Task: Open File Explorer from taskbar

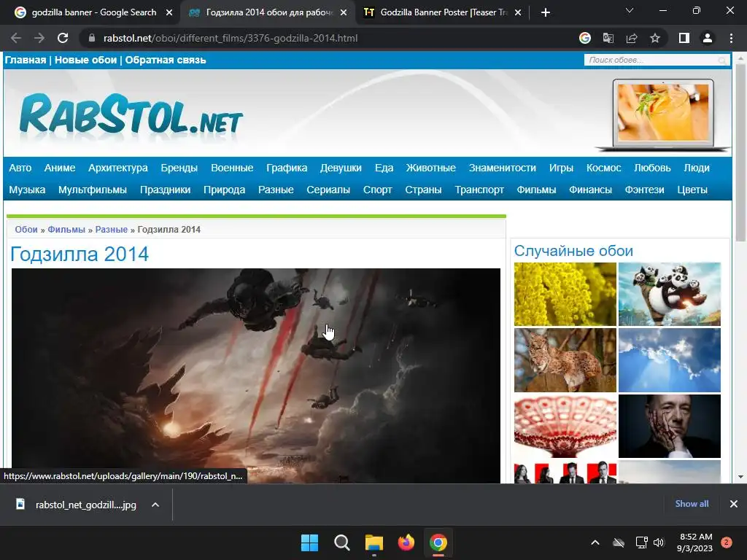Action: [x=374, y=542]
